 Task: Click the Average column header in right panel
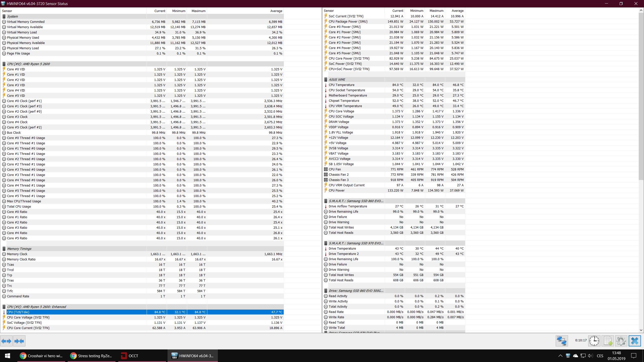(457, 11)
